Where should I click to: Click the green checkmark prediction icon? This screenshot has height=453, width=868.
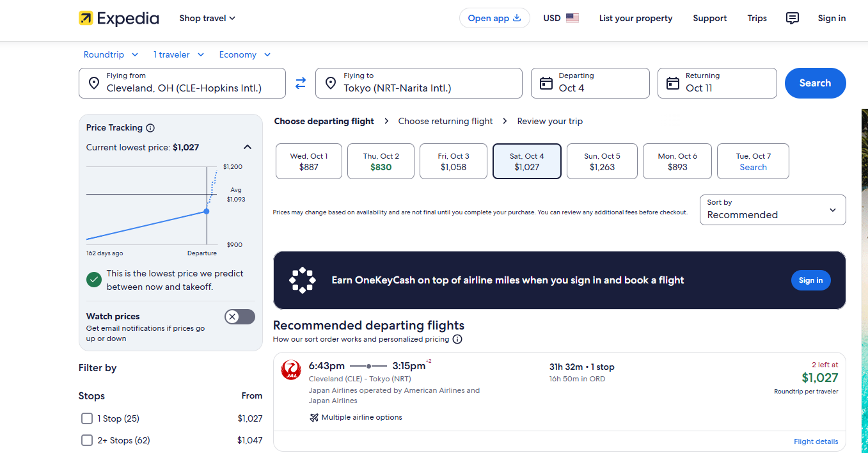pyautogui.click(x=94, y=280)
